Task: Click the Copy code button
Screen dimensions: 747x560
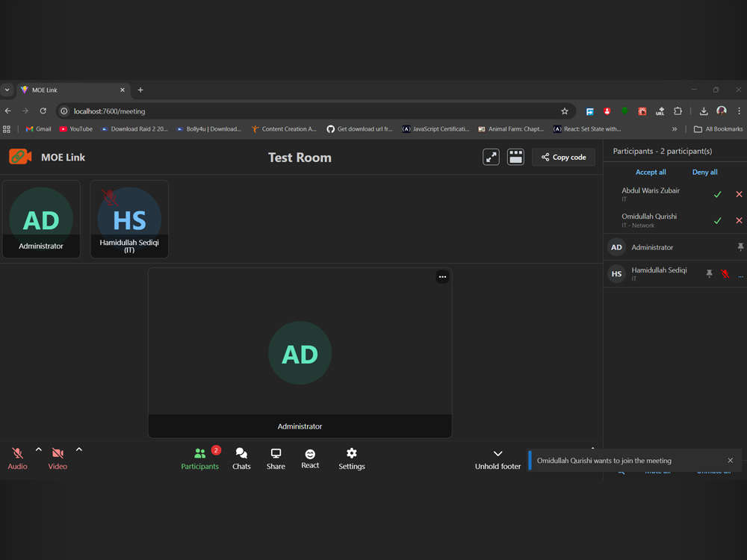Action: [x=563, y=157]
